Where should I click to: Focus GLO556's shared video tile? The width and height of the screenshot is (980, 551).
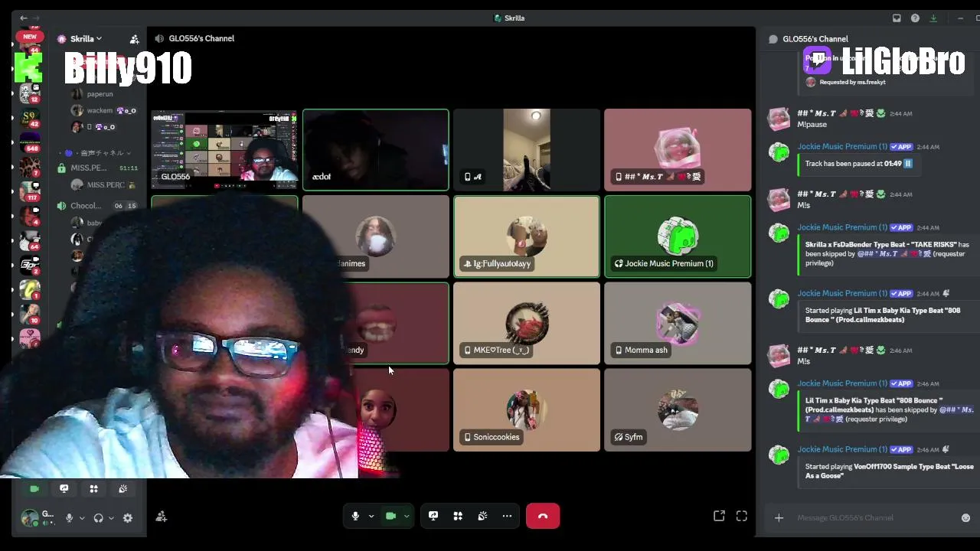click(224, 150)
